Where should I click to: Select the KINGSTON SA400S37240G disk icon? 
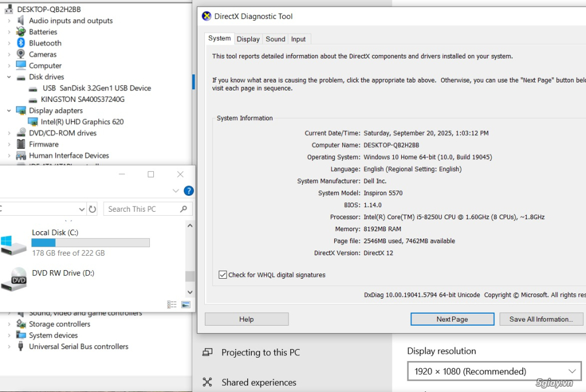click(x=33, y=99)
